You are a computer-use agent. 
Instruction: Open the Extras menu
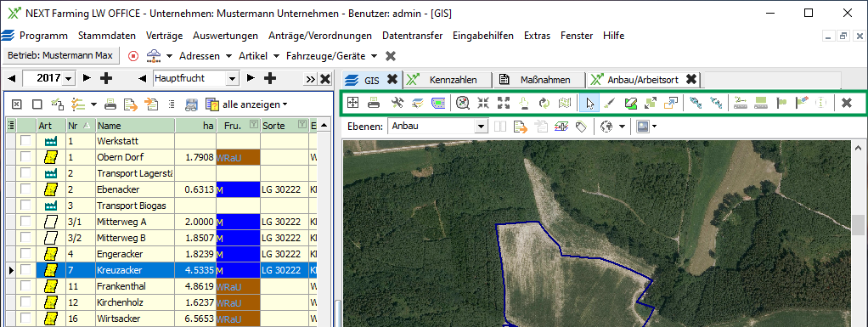point(537,36)
